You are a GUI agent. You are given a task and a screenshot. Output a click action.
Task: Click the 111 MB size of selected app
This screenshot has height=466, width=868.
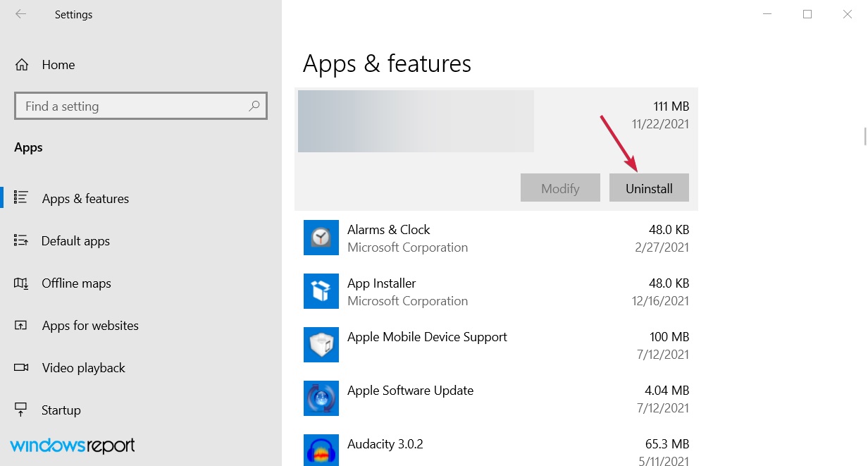[671, 106]
